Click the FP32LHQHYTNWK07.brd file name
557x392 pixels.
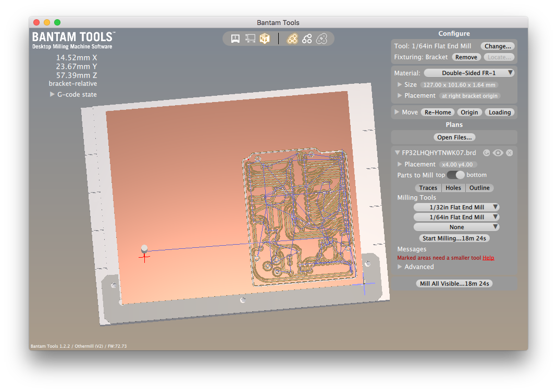(x=439, y=153)
